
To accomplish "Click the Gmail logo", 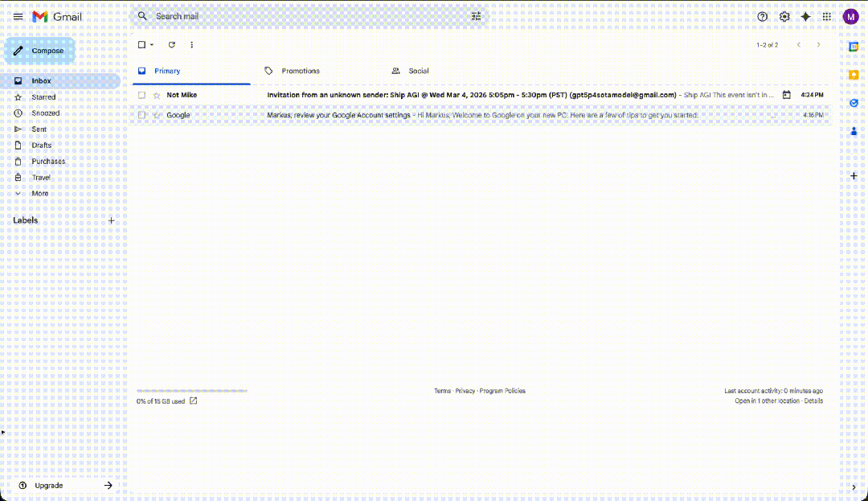I will (57, 17).
